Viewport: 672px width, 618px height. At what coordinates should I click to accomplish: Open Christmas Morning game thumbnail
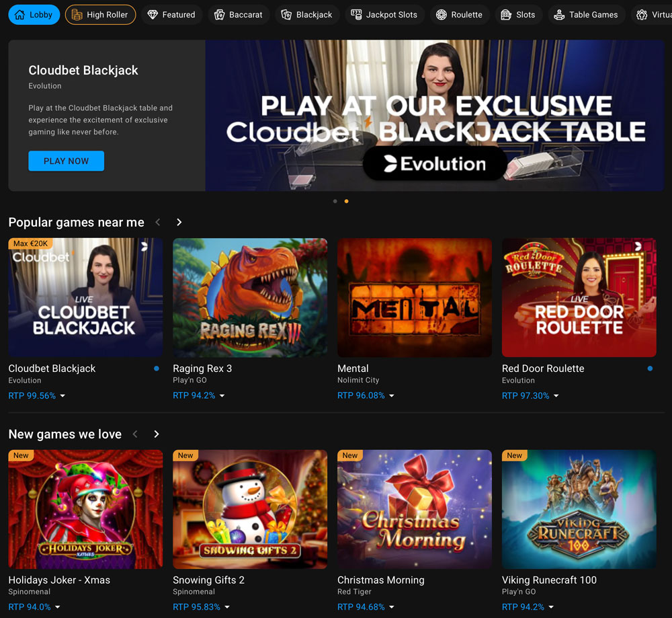coord(415,510)
